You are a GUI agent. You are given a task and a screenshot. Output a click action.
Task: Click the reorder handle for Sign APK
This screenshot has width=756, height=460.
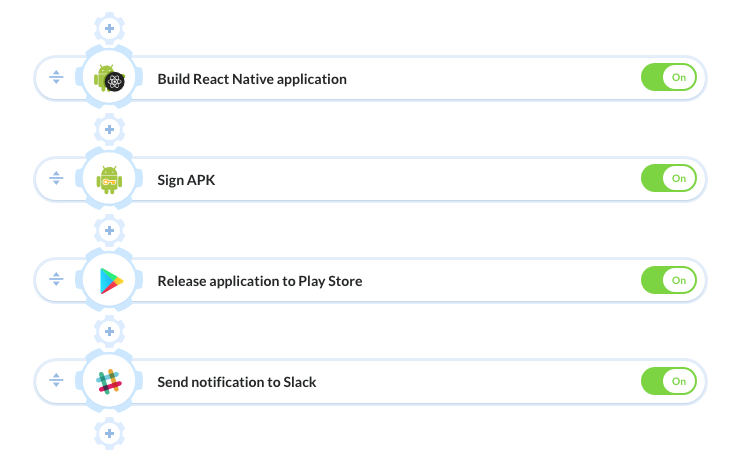coord(56,178)
